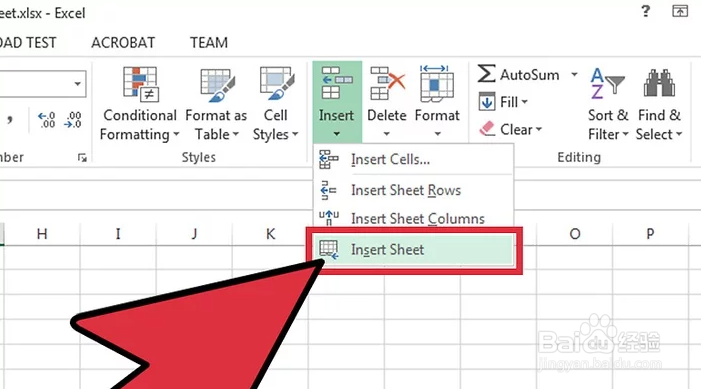
Task: Select column K header
Action: coord(270,234)
